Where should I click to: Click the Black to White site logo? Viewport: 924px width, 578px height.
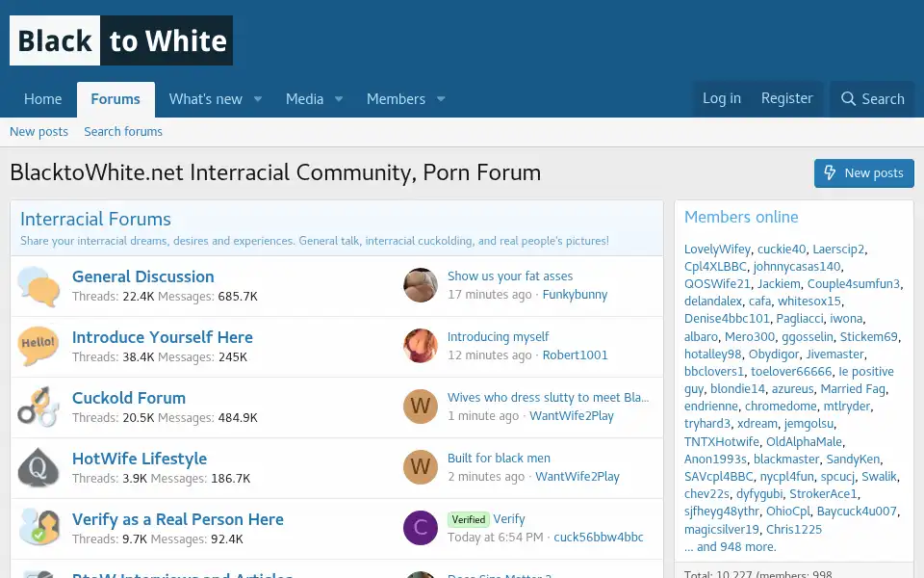[121, 40]
